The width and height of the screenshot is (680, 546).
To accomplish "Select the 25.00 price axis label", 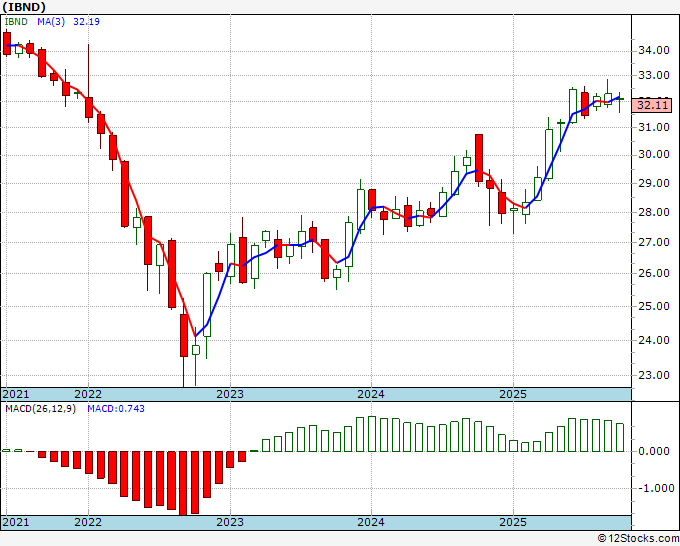I will (654, 306).
